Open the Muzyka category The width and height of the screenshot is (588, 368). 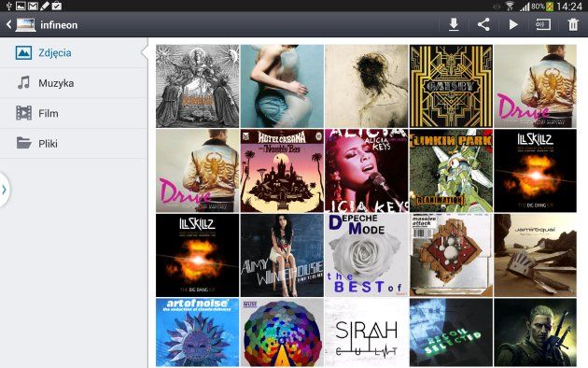tap(74, 83)
